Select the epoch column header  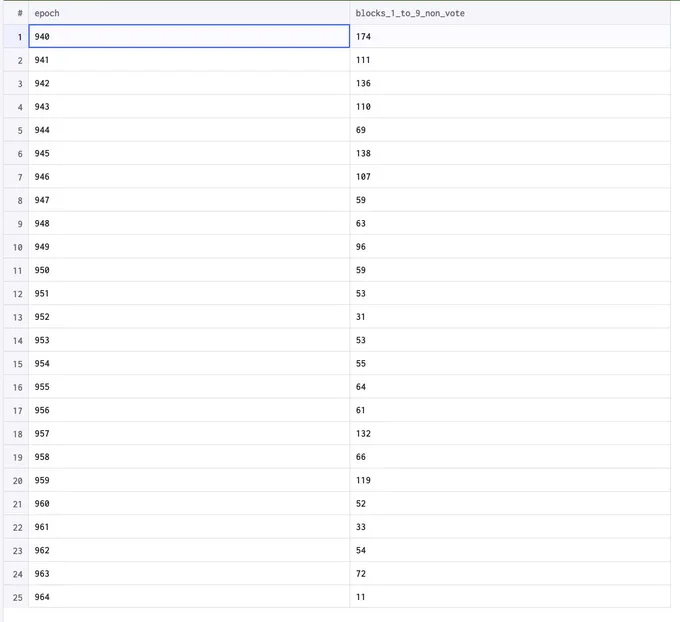click(189, 13)
